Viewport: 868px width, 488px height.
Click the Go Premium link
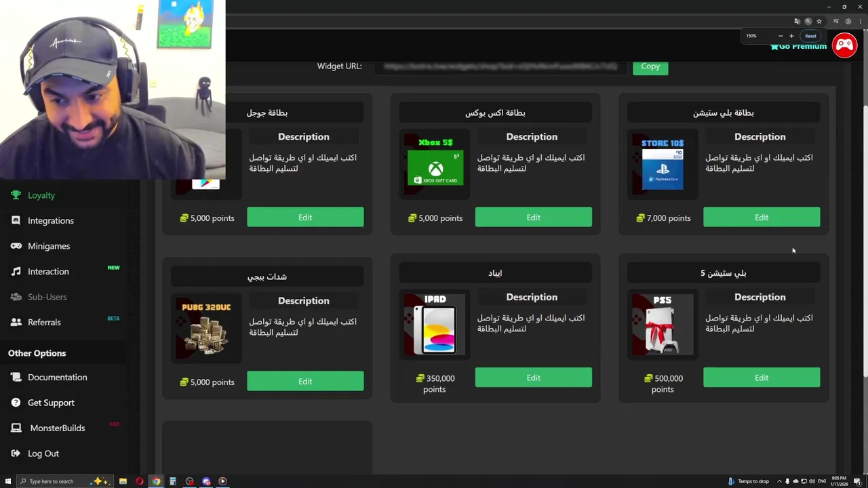[799, 46]
